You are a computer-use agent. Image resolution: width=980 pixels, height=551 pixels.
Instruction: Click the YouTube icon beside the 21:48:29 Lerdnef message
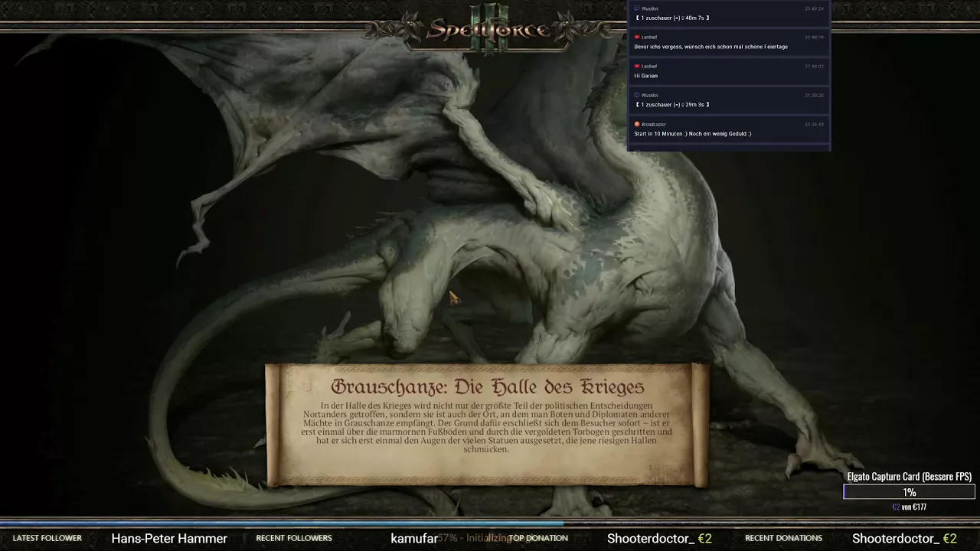click(x=637, y=37)
